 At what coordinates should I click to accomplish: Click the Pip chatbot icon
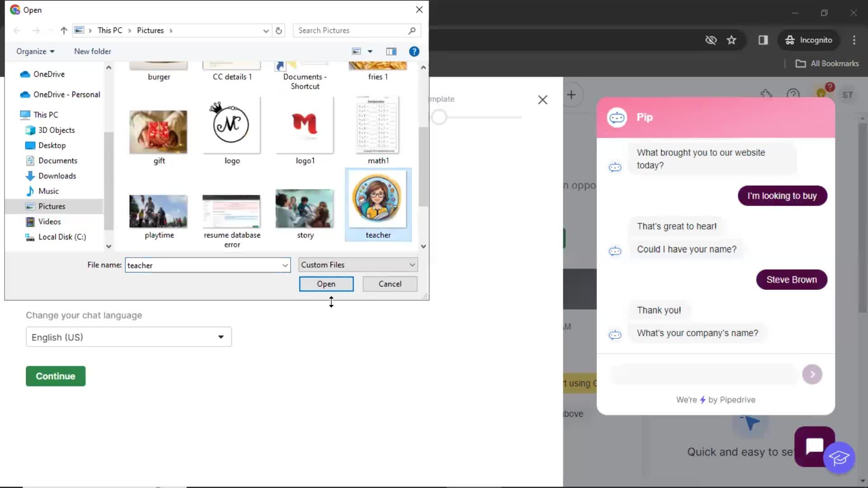(x=617, y=117)
